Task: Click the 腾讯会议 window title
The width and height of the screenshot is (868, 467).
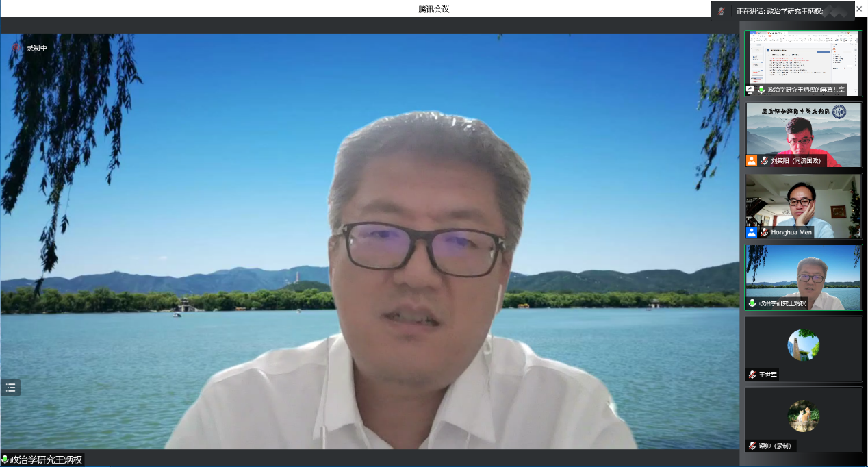Action: [434, 9]
